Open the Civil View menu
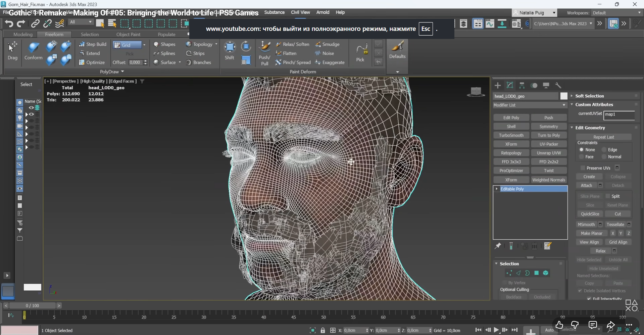 [x=300, y=12]
